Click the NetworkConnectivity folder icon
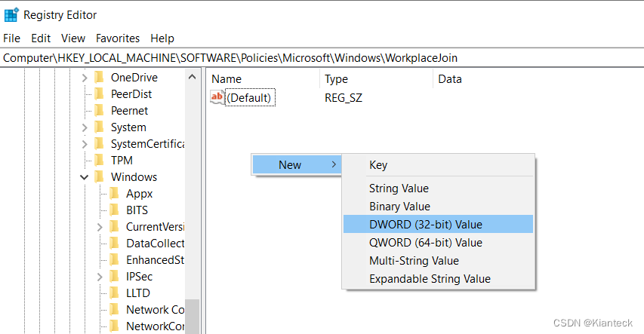This screenshot has height=334, width=644. point(114,326)
